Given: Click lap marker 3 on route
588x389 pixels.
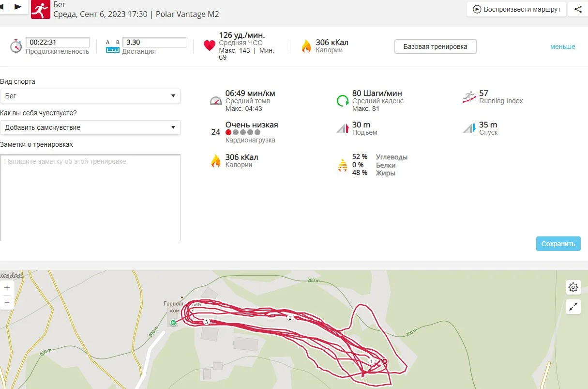Looking at the screenshot, I should tap(206, 322).
